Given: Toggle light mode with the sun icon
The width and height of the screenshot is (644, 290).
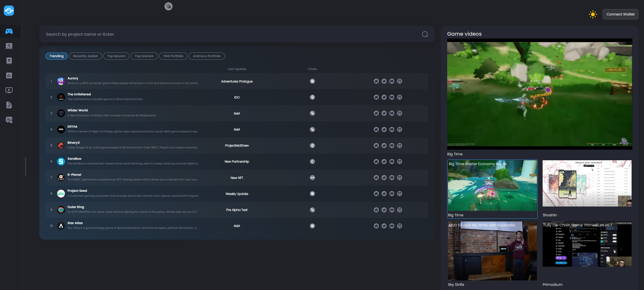Looking at the screenshot, I should 593,14.
